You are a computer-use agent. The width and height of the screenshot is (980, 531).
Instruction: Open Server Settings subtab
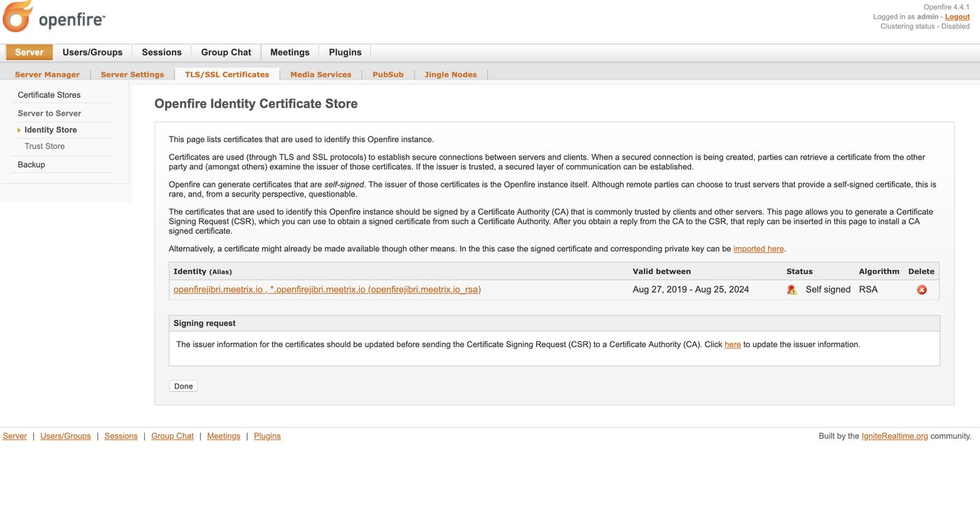(132, 74)
